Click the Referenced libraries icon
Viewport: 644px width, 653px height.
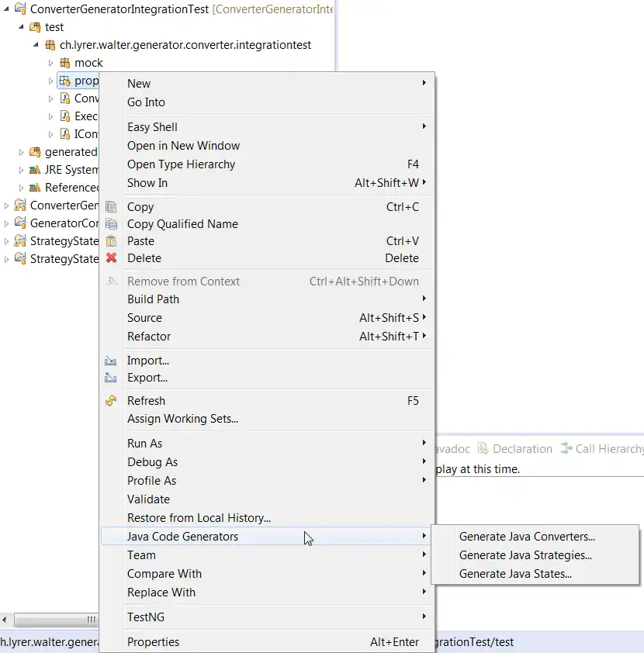click(35, 188)
